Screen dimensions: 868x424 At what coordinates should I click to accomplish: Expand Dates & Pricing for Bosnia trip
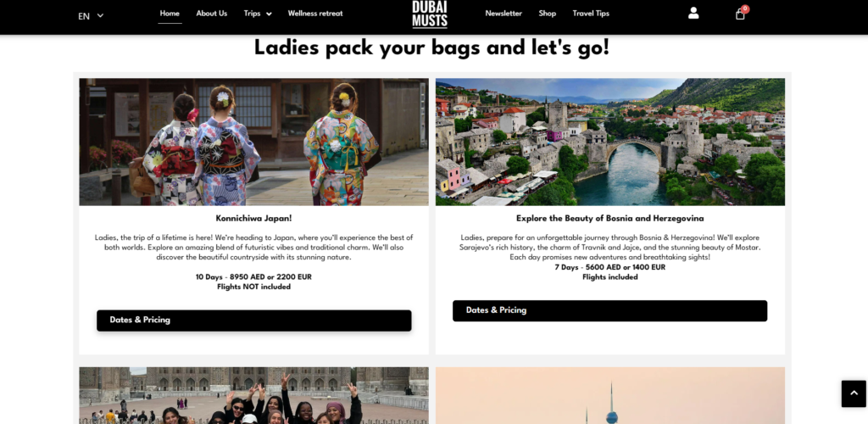click(x=609, y=310)
